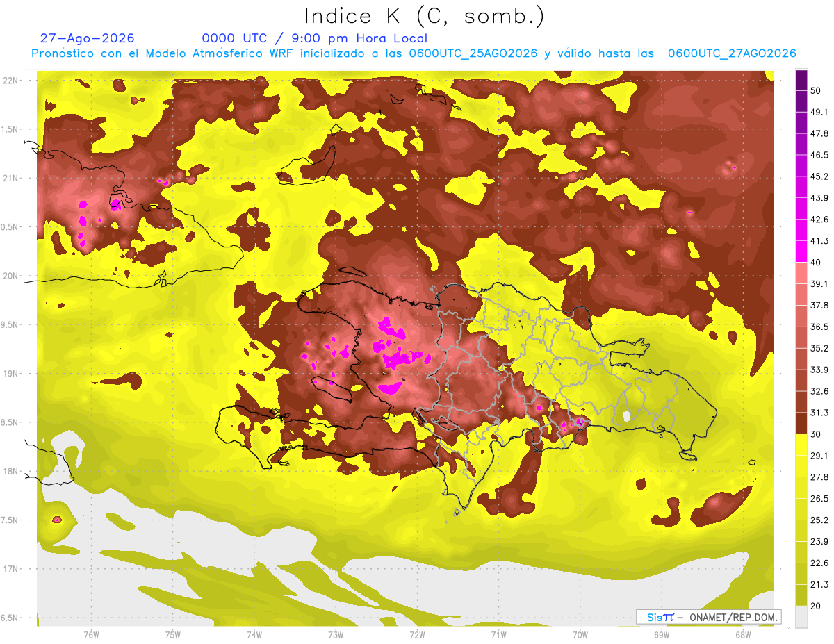Click the colorbar value "30"
The height and width of the screenshot is (644, 834).
816,434
